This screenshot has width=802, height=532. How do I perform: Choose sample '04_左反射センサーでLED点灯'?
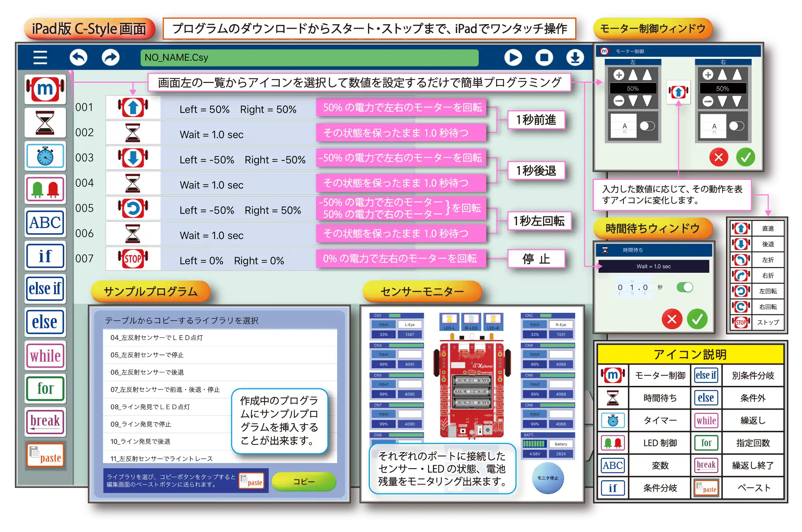(x=220, y=338)
